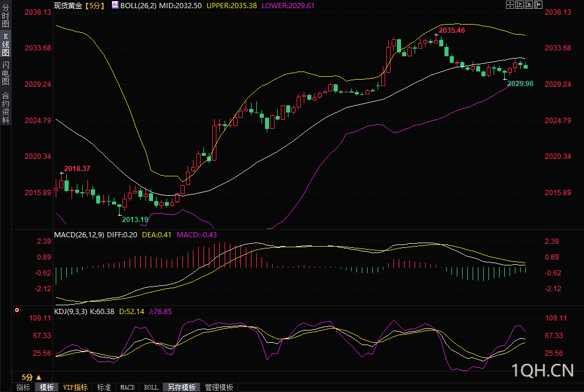
Task: Choose the MACD template button
Action: [x=127, y=387]
